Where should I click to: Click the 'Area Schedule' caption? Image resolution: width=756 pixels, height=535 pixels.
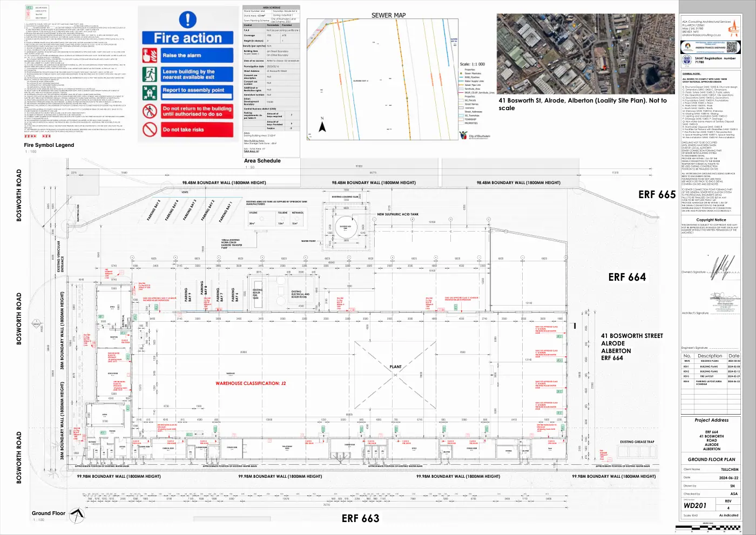pos(262,161)
